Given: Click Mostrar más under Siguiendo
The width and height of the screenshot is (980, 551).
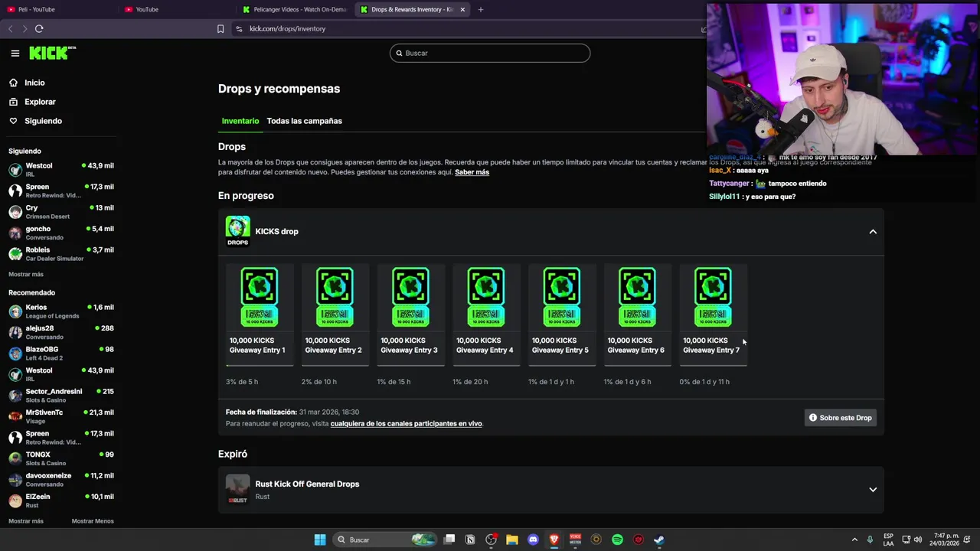Looking at the screenshot, I should pos(26,274).
